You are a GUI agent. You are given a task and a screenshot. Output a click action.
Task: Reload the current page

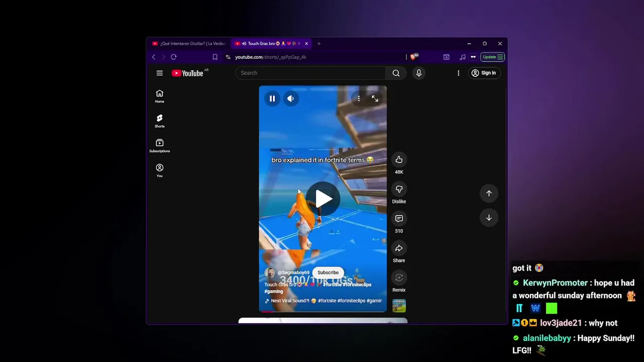[174, 57]
